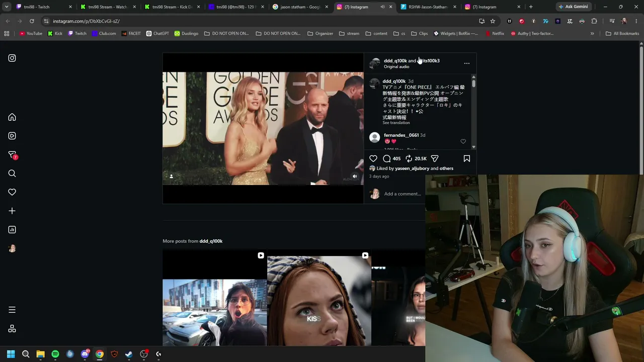Open Instagram Reels from sidebar
644x362 pixels.
click(x=12, y=136)
